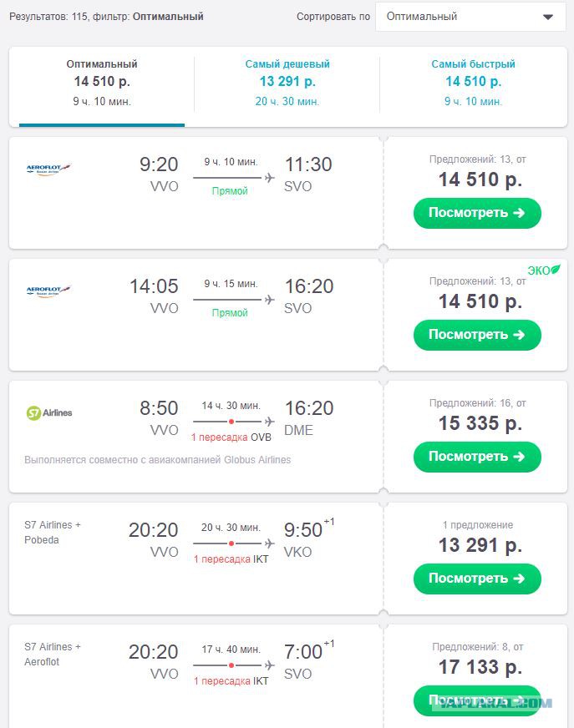The image size is (574, 728).
Task: Click the 1 пересадка OVB layover label
Action: (x=231, y=437)
